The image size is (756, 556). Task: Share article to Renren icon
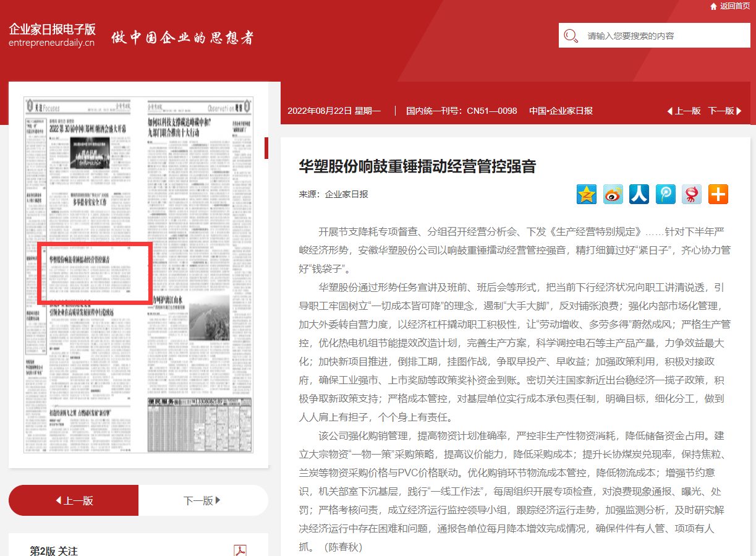tap(639, 194)
